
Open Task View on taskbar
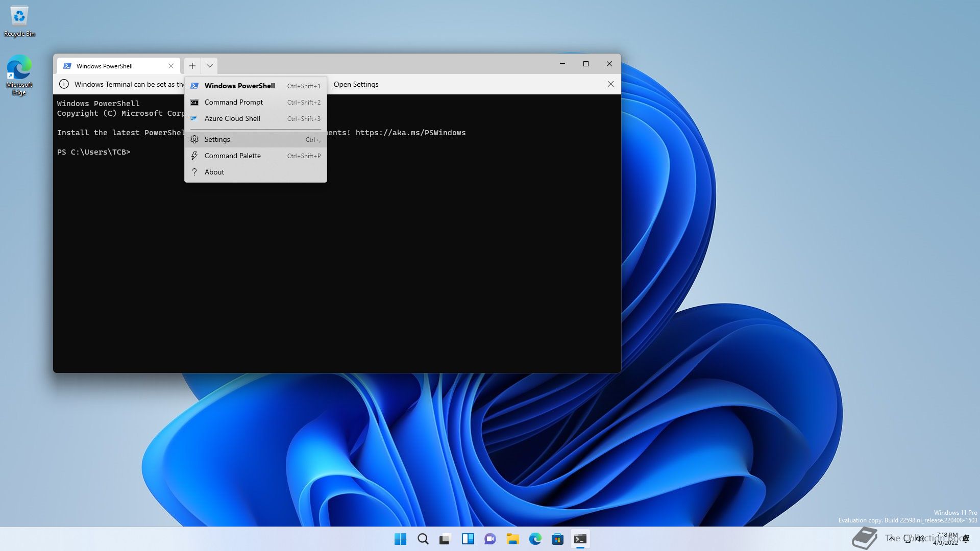click(x=445, y=539)
